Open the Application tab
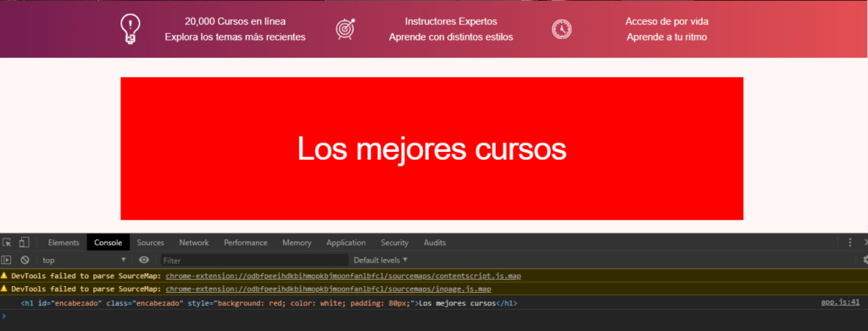Screen dimensions: 868x331 346,242
